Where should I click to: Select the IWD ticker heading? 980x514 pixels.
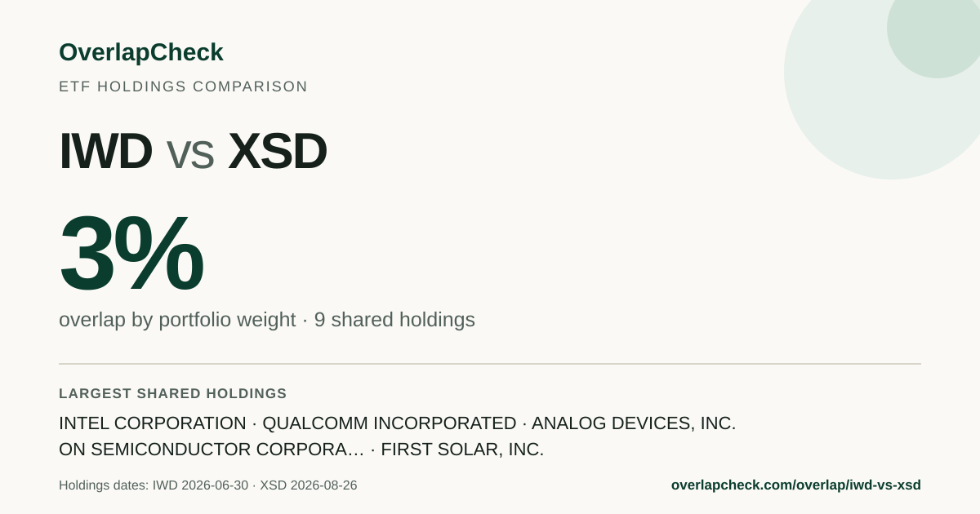105,151
